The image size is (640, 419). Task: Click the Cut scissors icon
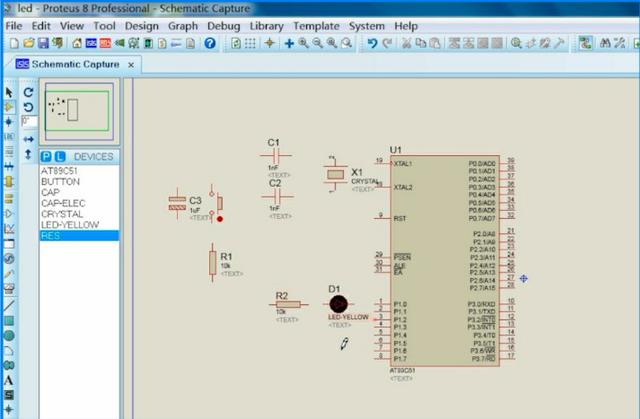(406, 43)
